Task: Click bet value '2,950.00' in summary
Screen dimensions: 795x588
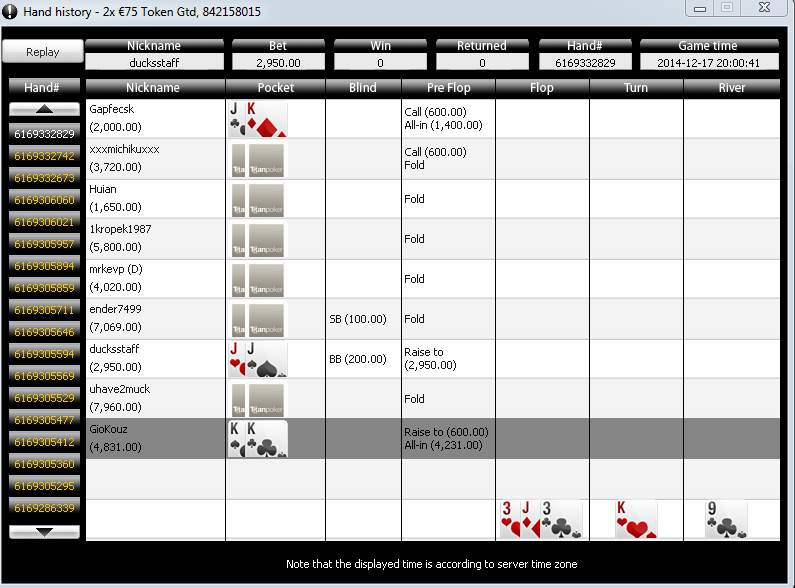Action: [278, 63]
